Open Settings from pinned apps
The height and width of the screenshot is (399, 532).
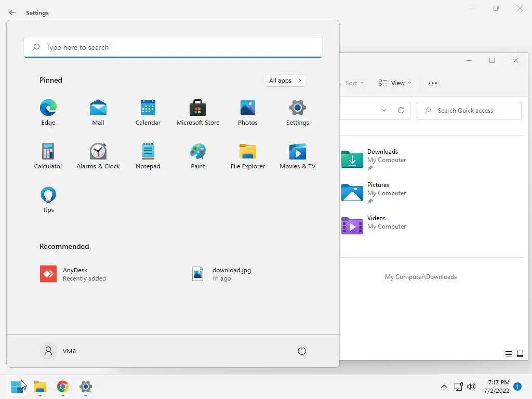[x=298, y=113]
